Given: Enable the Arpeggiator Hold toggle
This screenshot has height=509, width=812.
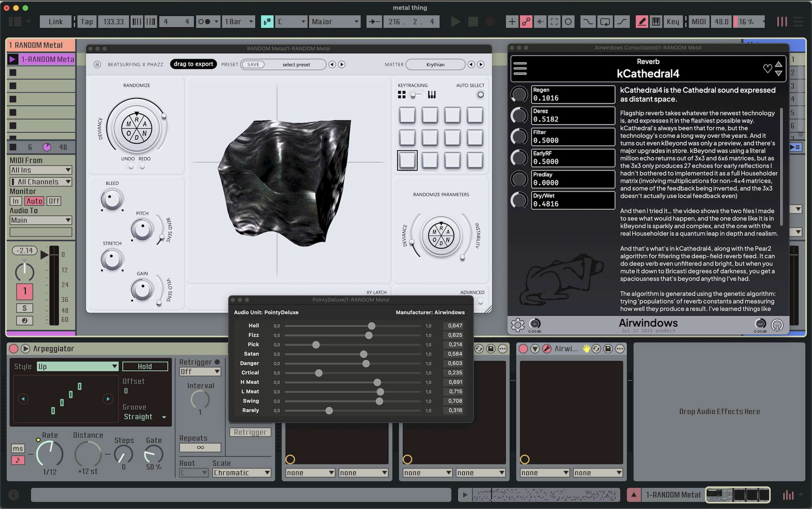Looking at the screenshot, I should [x=145, y=366].
